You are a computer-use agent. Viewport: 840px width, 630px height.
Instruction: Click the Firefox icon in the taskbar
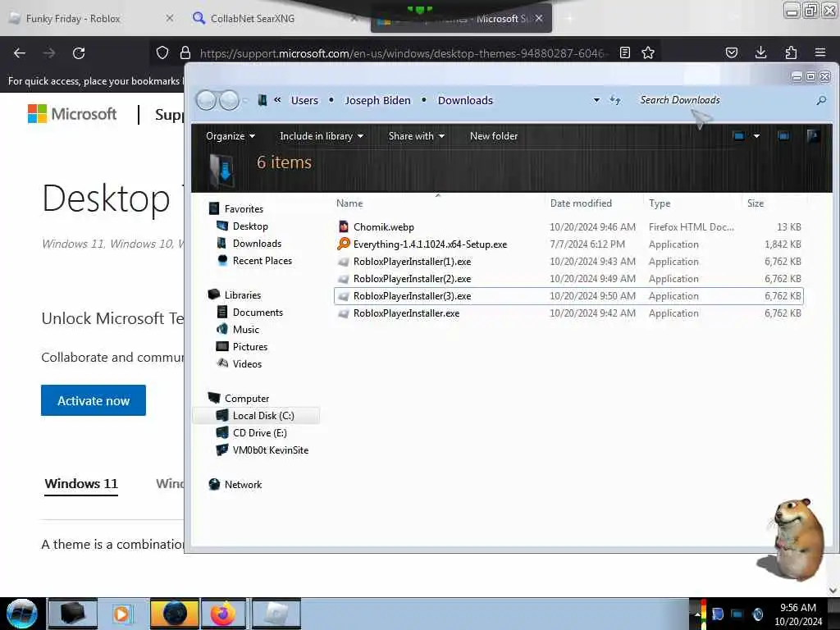pyautogui.click(x=223, y=614)
